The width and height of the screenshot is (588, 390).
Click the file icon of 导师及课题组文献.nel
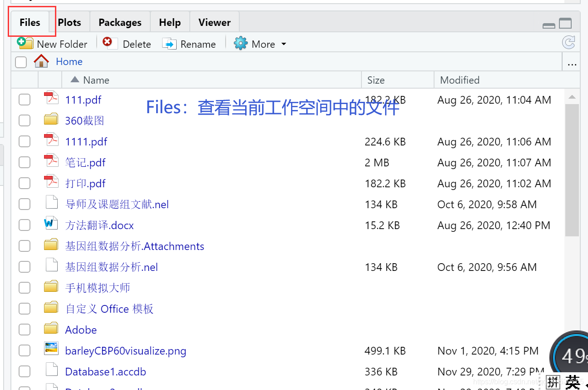(52, 203)
